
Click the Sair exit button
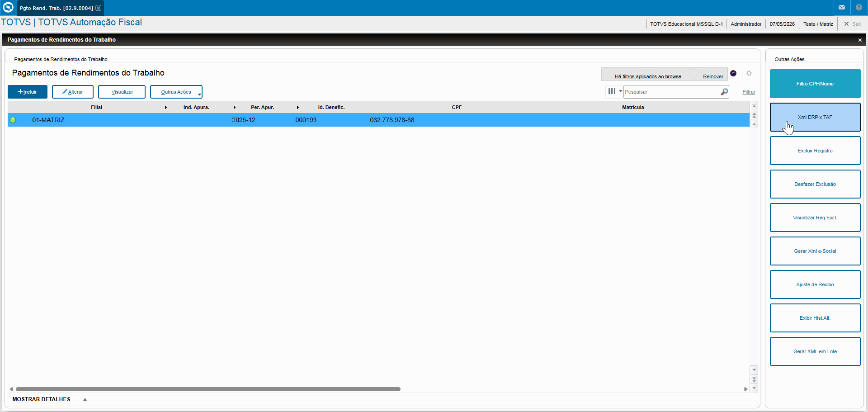pyautogui.click(x=853, y=24)
